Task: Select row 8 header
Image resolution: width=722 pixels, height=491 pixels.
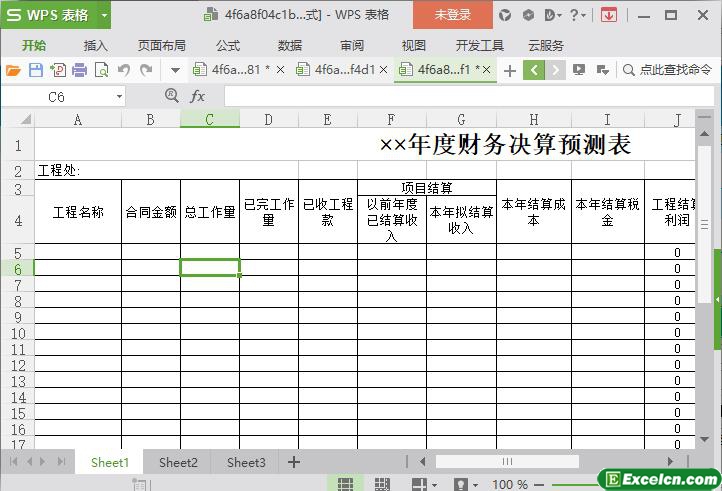Action: pos(17,301)
